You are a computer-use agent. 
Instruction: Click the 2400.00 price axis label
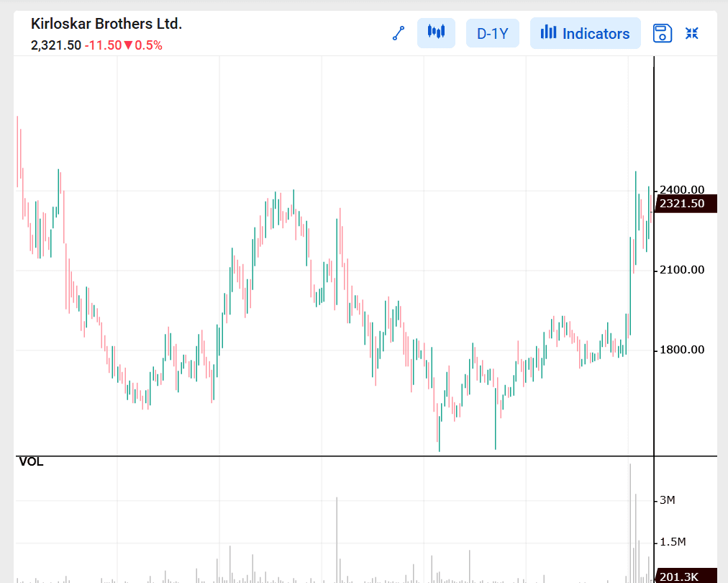pyautogui.click(x=681, y=189)
